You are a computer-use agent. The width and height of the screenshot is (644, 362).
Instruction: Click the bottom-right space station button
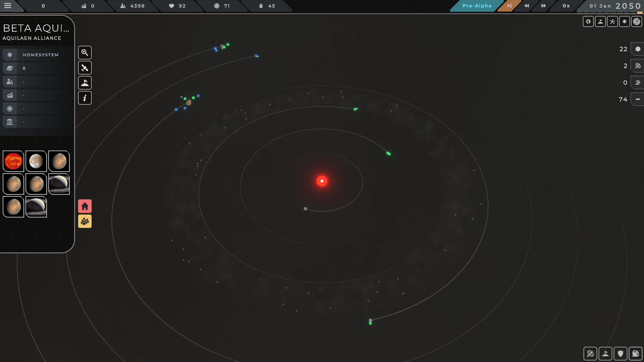pyautogui.click(x=590, y=354)
